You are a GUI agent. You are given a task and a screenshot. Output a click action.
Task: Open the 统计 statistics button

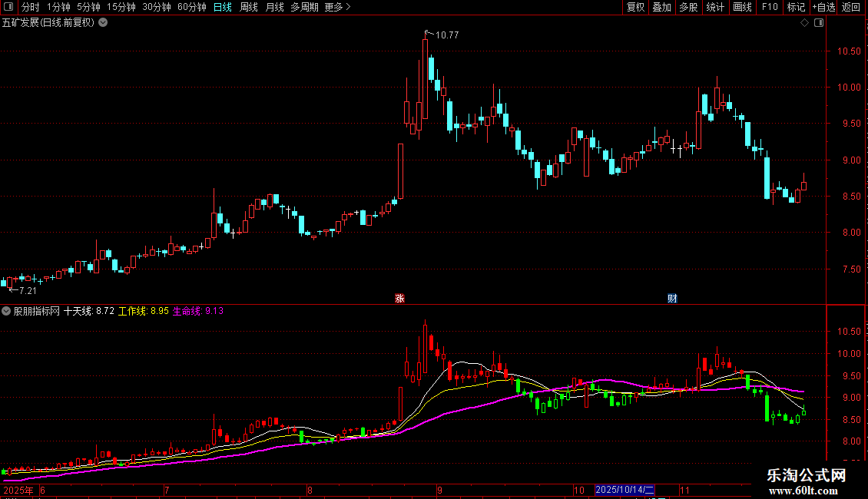[715, 7]
